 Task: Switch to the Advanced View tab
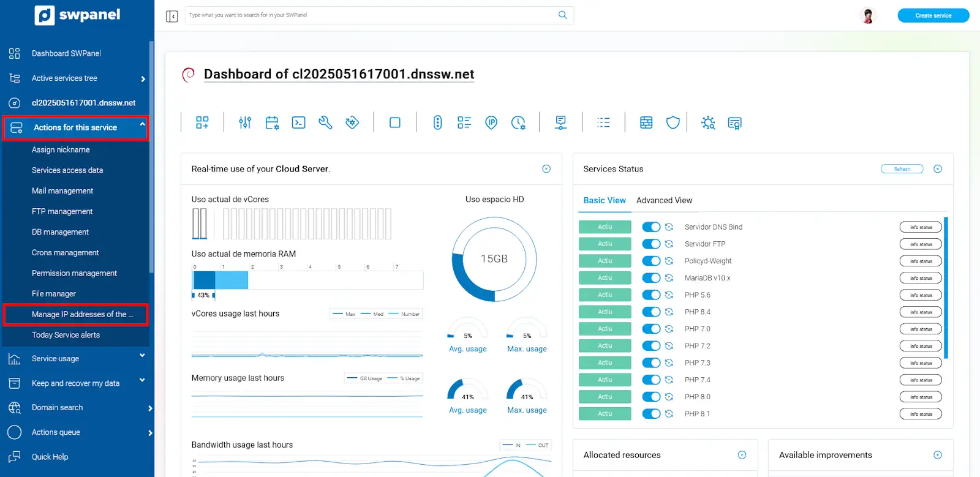[x=664, y=200]
